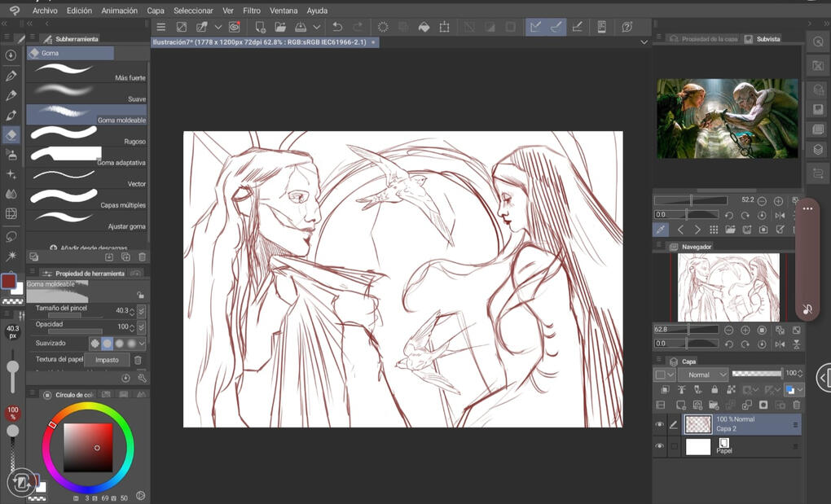Toggle visibility of the Papel layer
Image resolution: width=831 pixels, height=504 pixels.
click(x=659, y=446)
